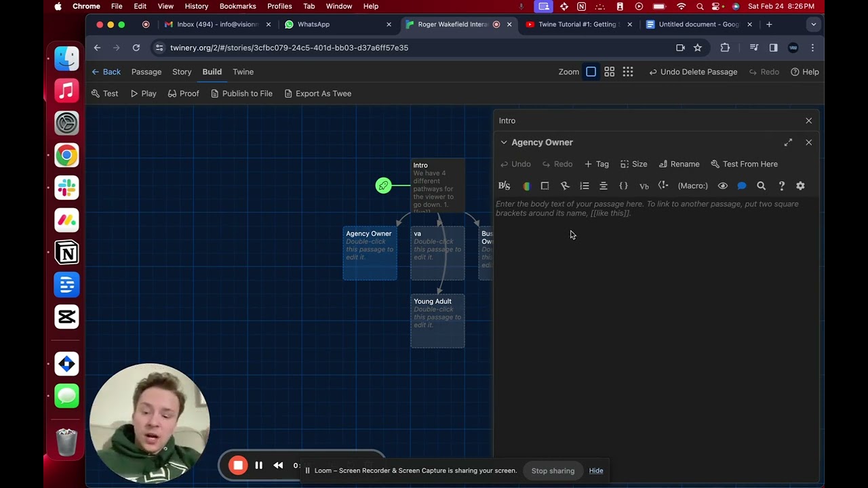Screen dimensions: 868x488
Task: Open the Chrome extensions puzzle icon
Action: tap(725, 47)
